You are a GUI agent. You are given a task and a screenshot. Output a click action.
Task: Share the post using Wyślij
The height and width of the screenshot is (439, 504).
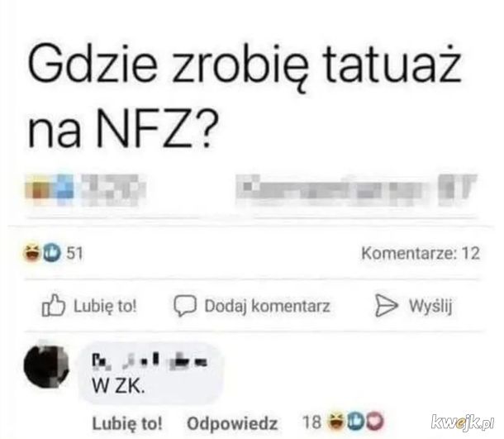[414, 306]
